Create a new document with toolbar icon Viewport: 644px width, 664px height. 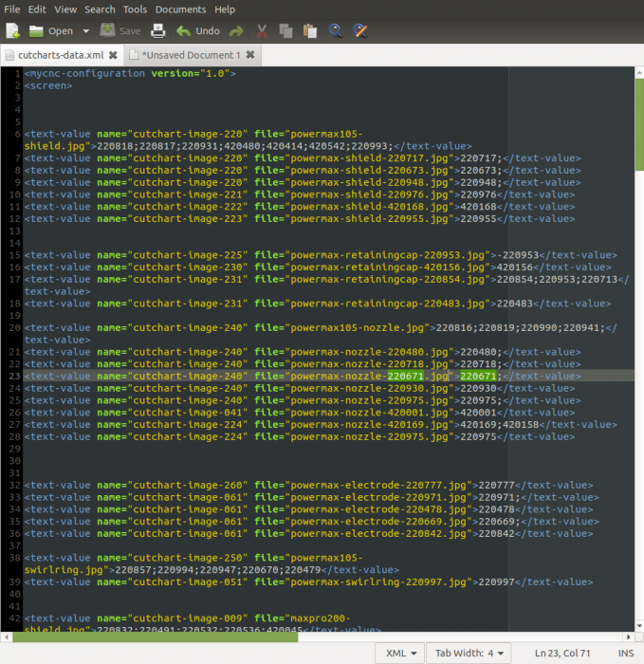point(12,31)
